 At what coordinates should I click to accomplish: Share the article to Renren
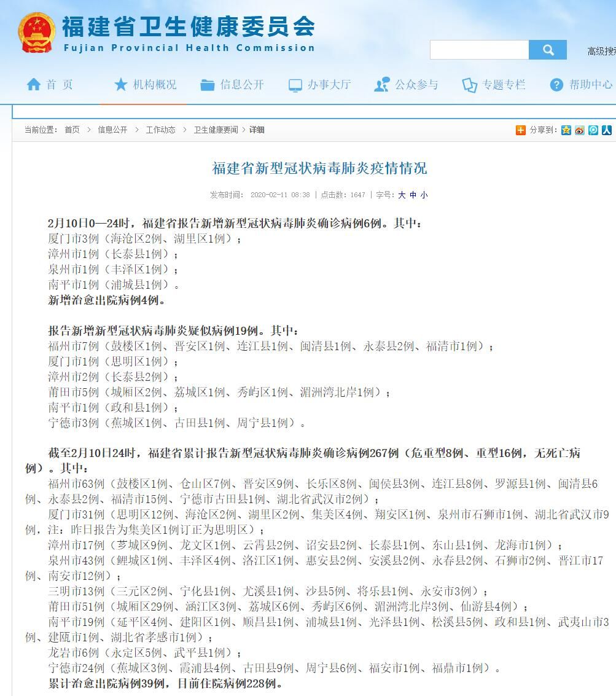(607, 130)
